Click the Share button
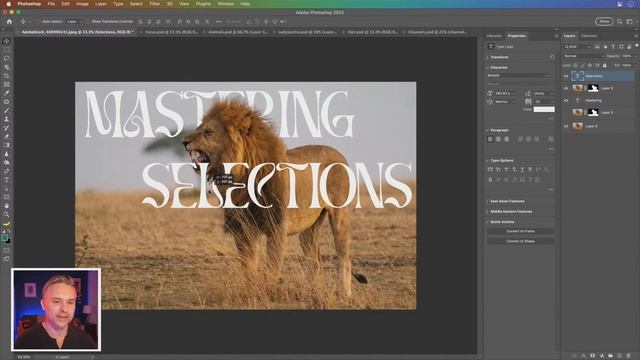 604,21
